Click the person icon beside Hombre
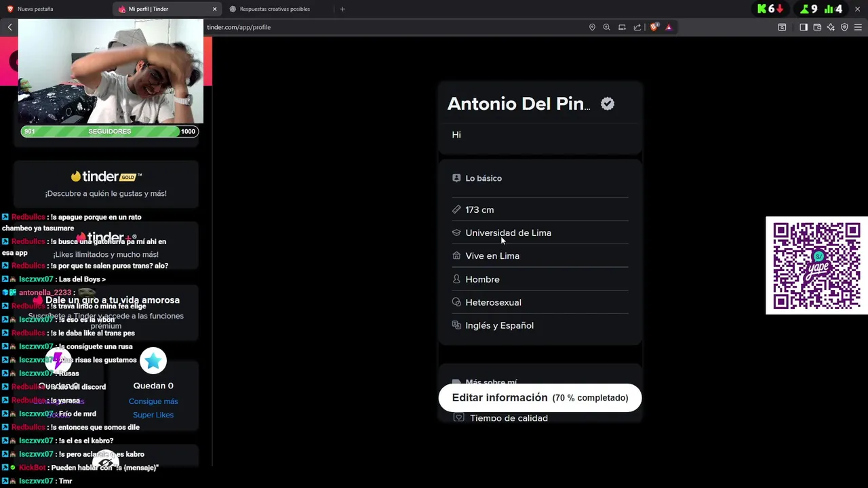 click(456, 279)
